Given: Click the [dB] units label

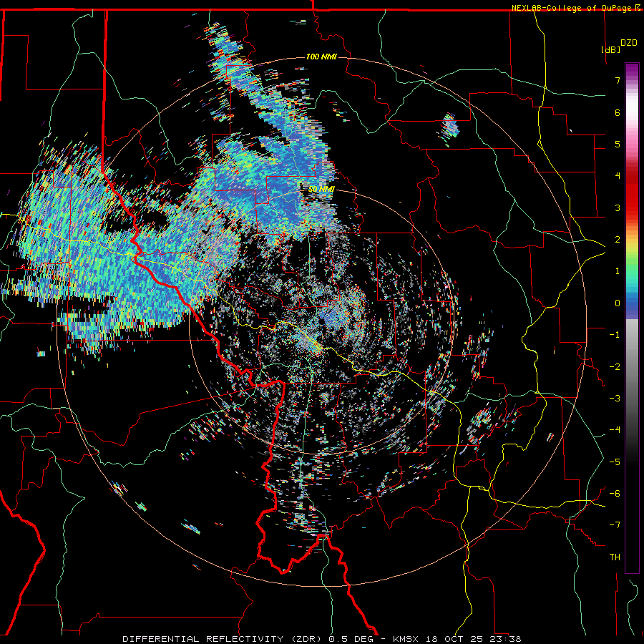Looking at the screenshot, I should pos(611,49).
